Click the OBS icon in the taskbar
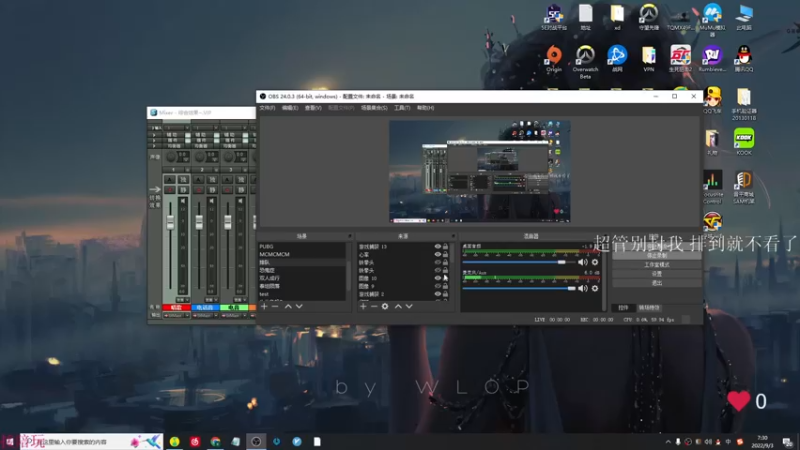The width and height of the screenshot is (800, 450). pos(256,441)
